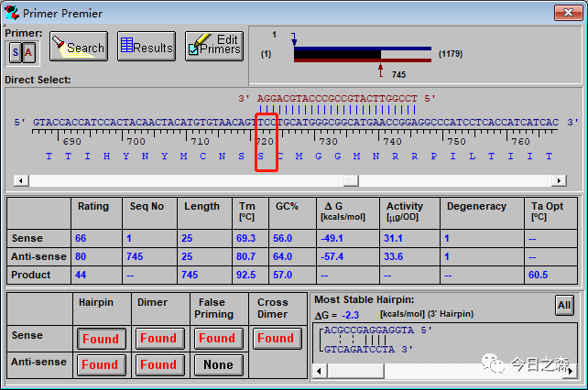The width and height of the screenshot is (588, 390).
Task: Click the hairpin panel scrollbar thumb
Action: (355, 372)
